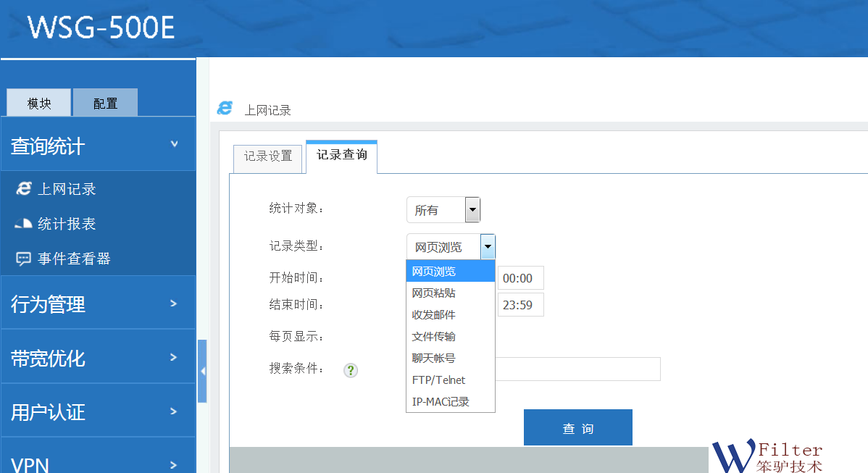Open the 统计对象 dropdown arrow
Screen dimensions: 868x473
(x=472, y=210)
